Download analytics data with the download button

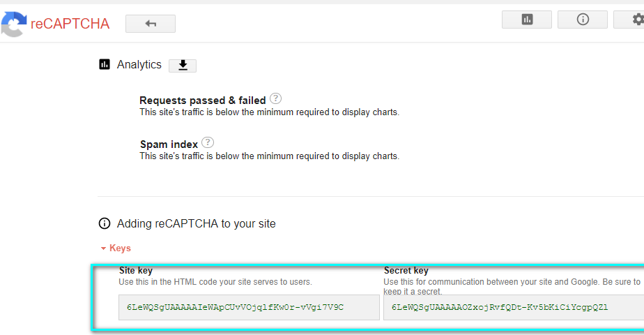coord(183,66)
